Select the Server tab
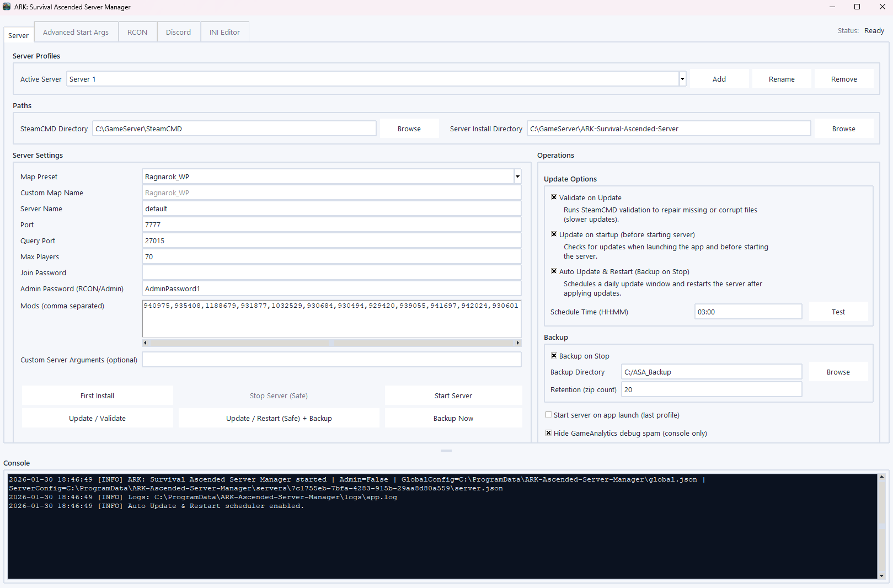893x588 pixels. coord(18,35)
